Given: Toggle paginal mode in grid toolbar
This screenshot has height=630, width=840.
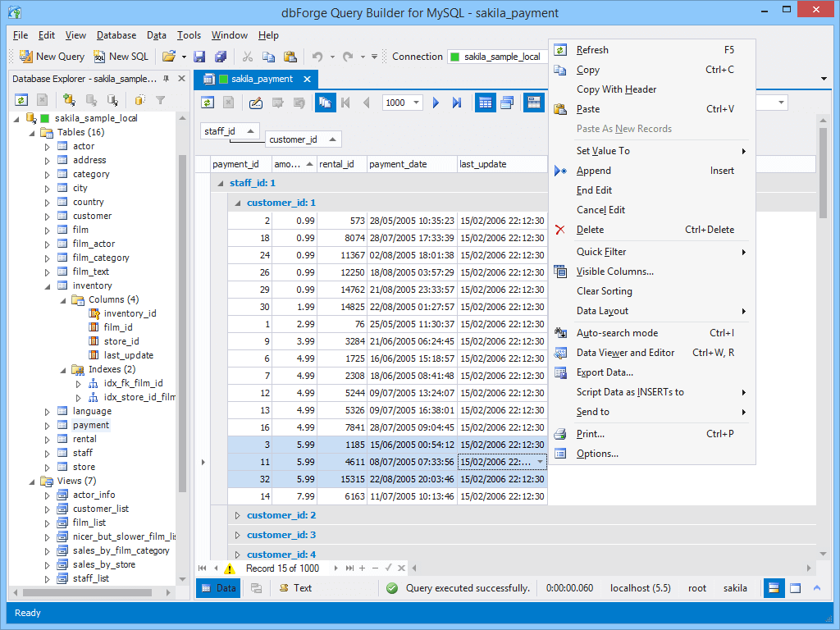Looking at the screenshot, I should (325, 103).
